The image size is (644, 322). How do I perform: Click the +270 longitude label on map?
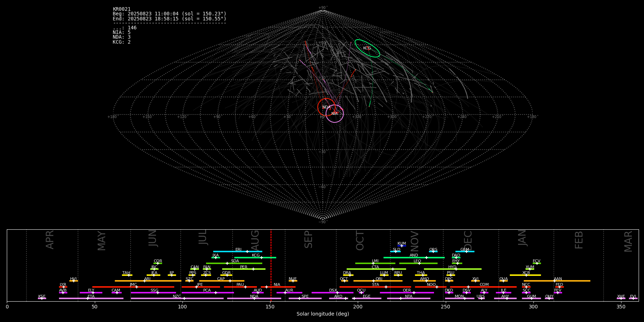(427, 117)
